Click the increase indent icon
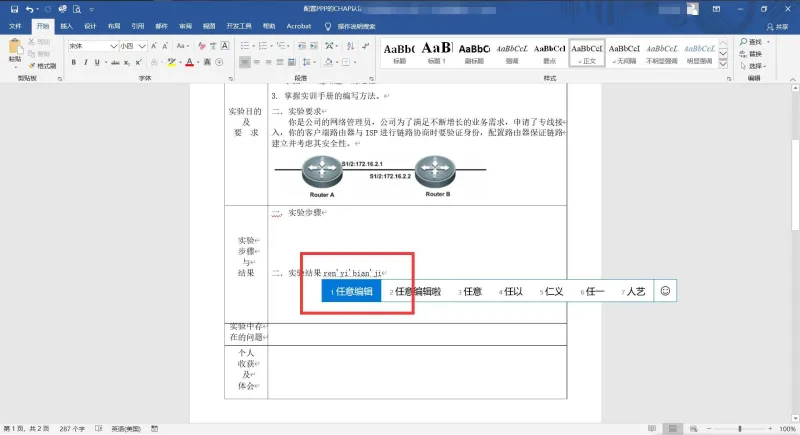Image resolution: width=800 pixels, height=435 pixels. [314, 46]
